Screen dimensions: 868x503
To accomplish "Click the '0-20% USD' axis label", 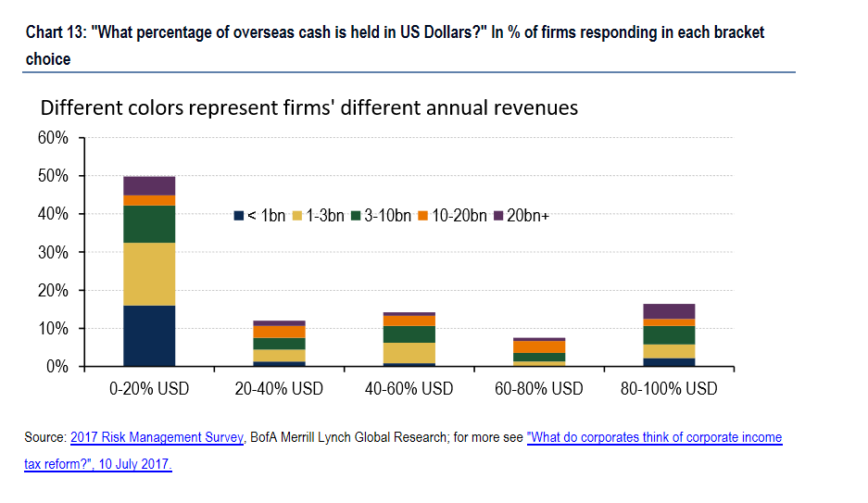I will point(149,389).
